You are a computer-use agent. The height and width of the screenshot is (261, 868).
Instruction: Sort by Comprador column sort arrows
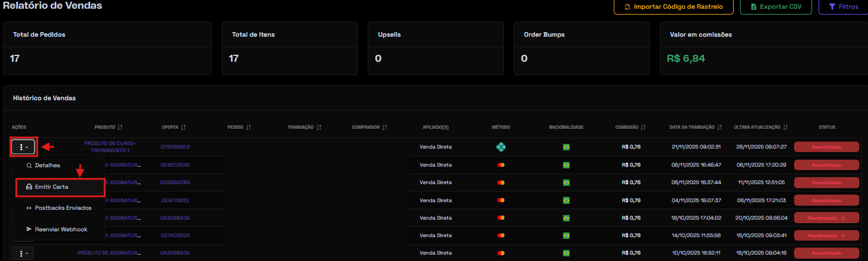[x=385, y=127]
